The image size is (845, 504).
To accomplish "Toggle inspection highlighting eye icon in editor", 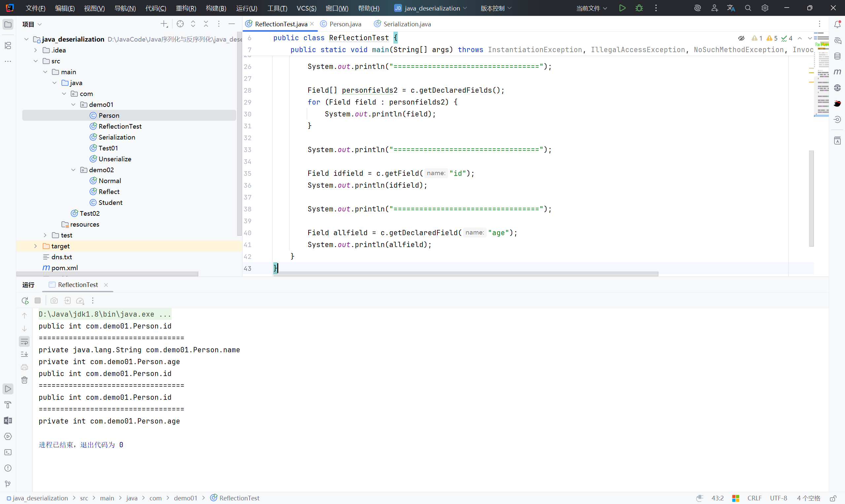I will coord(741,38).
